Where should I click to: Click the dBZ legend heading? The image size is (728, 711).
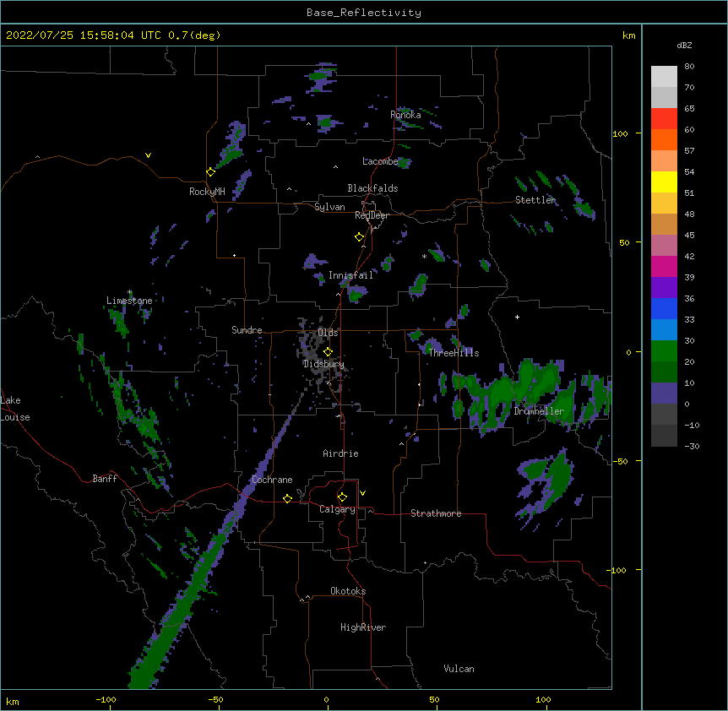click(x=684, y=45)
